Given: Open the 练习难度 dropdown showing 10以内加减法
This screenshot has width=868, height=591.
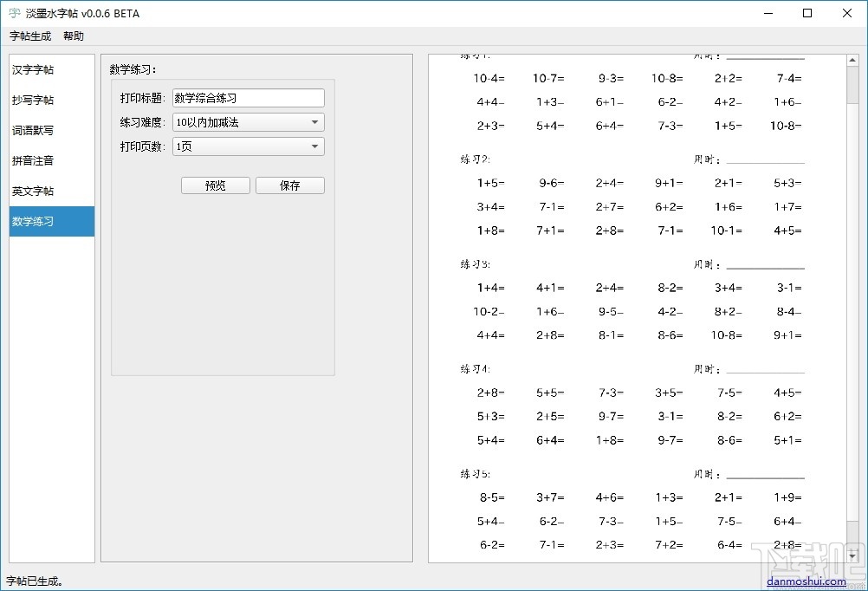Looking at the screenshot, I should tap(248, 121).
